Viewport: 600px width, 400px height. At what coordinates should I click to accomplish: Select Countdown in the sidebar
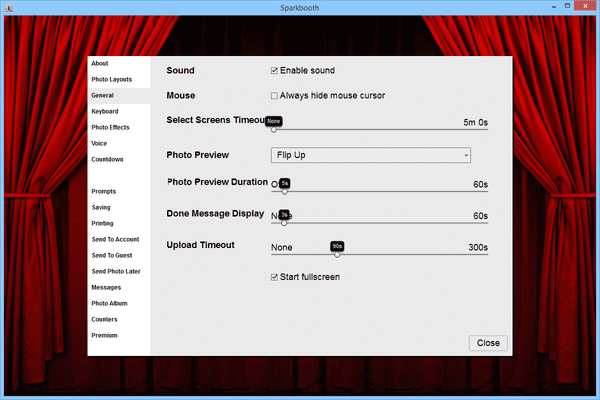pyautogui.click(x=107, y=159)
